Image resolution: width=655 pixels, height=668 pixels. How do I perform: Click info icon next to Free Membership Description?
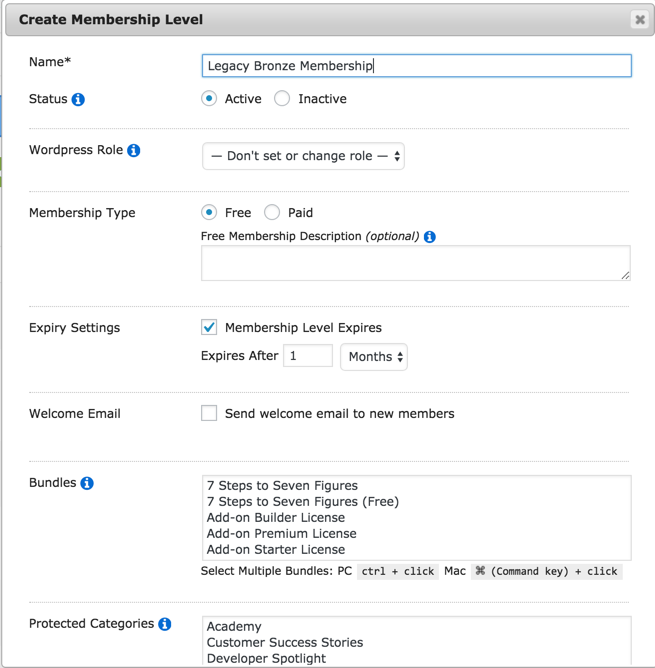[430, 237]
